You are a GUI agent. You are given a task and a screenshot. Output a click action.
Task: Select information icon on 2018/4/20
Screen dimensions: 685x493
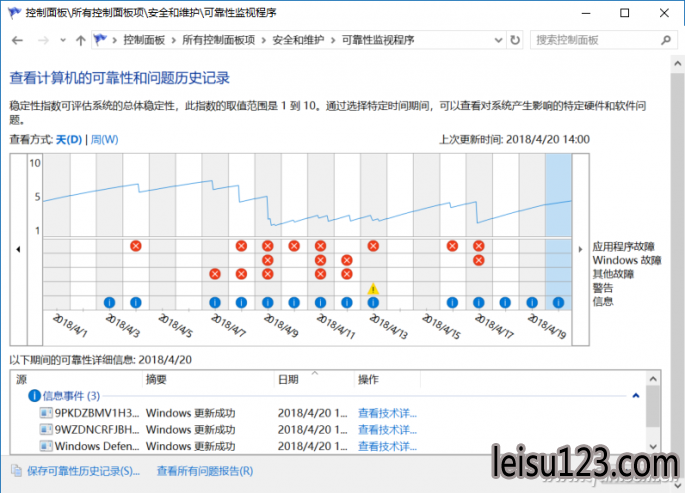click(558, 302)
